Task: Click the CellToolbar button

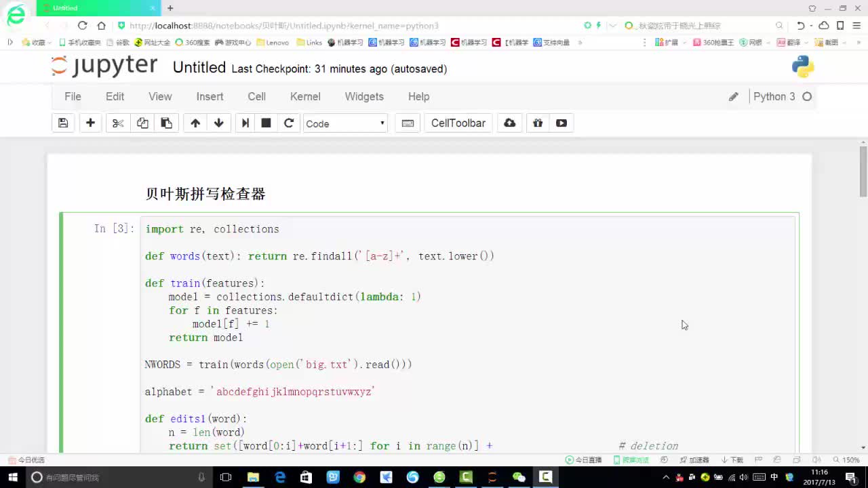Action: click(458, 123)
